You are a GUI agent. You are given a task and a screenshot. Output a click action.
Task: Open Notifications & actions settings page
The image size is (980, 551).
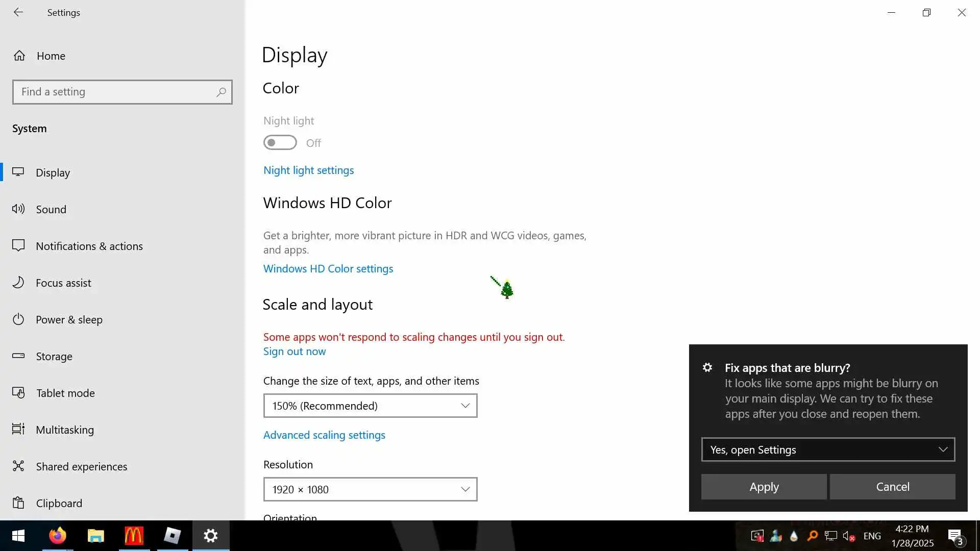89,246
